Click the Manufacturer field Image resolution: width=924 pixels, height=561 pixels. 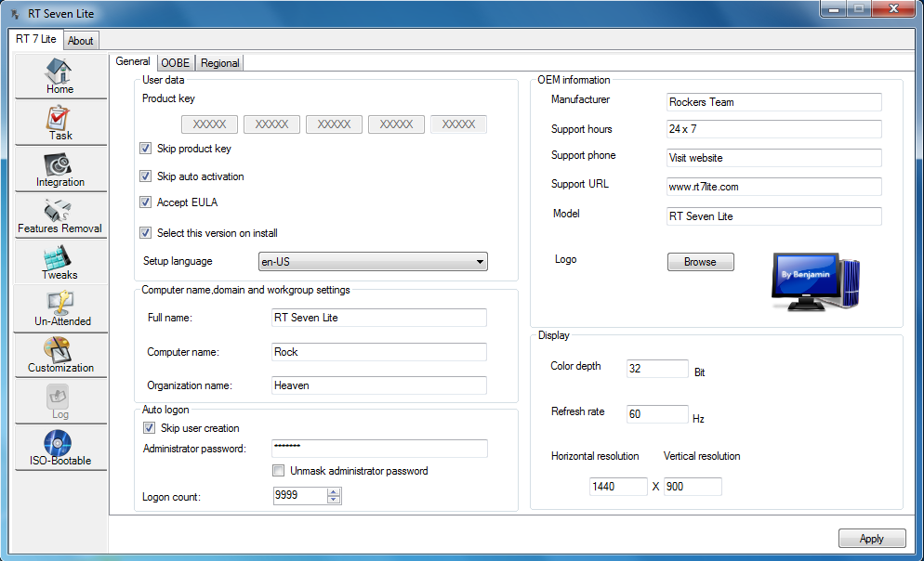pos(774,102)
